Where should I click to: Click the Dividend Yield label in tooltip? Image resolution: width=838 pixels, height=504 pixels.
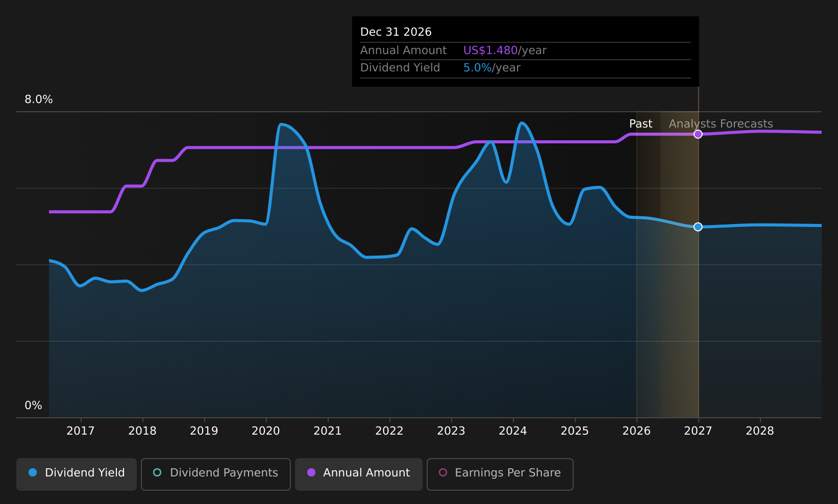[x=400, y=68]
